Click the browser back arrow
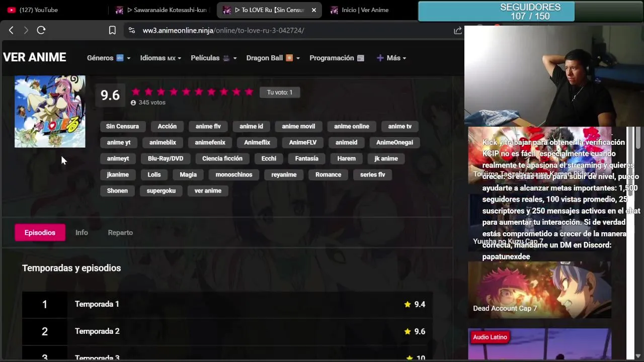Screen dimensions: 644x362 point(11,30)
